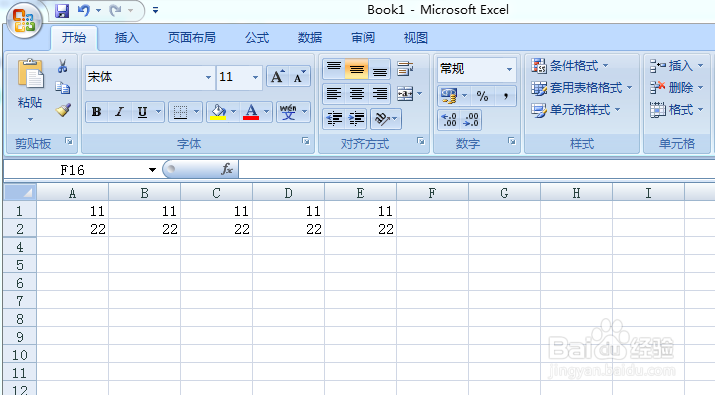Switch to the 视图 tab
The height and width of the screenshot is (395, 715).
(416, 37)
